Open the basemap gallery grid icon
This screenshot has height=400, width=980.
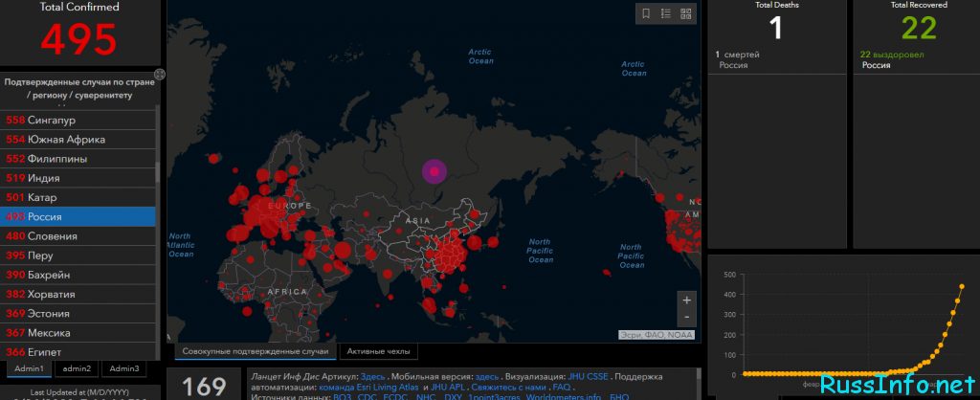click(x=685, y=13)
